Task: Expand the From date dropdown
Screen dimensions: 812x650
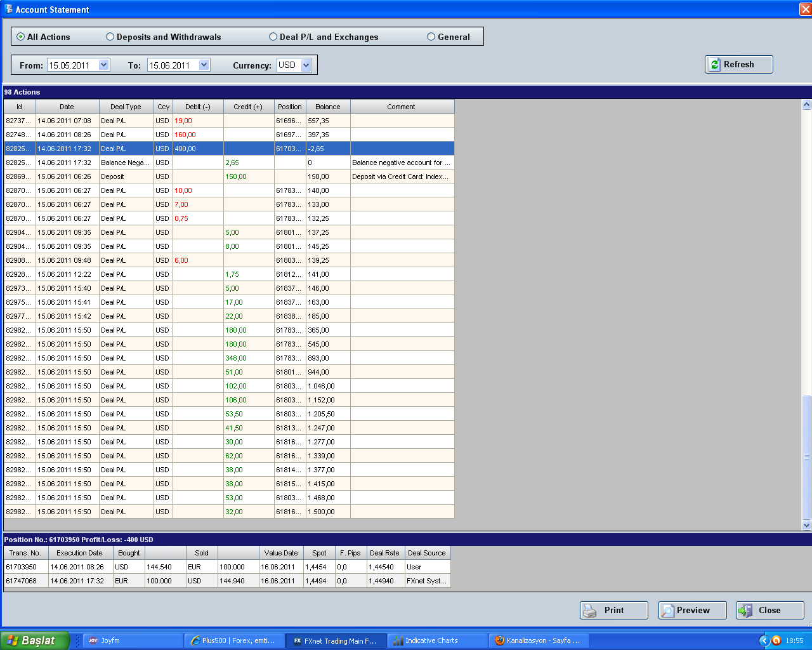Action: [x=104, y=65]
